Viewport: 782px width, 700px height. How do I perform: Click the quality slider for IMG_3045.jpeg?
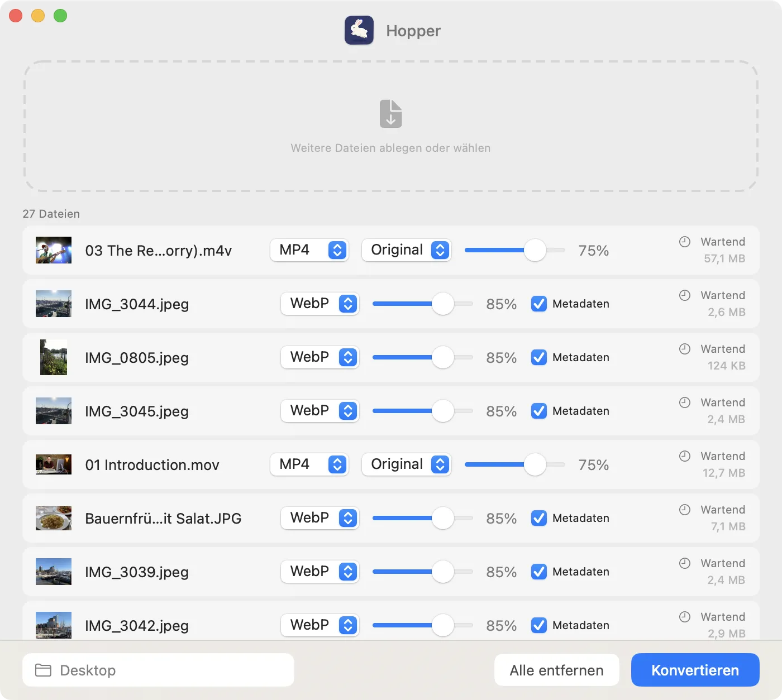pyautogui.click(x=422, y=411)
